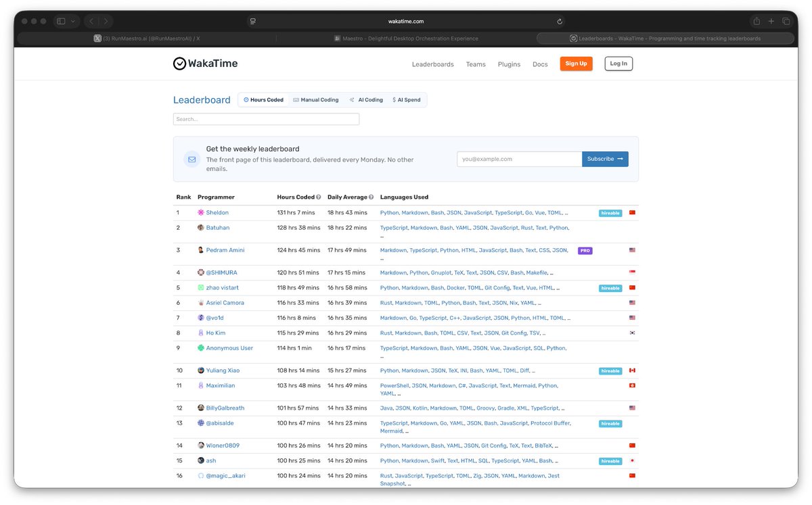This screenshot has height=505, width=812.
Task: Click the page settings icon in address bar
Action: pyautogui.click(x=252, y=22)
